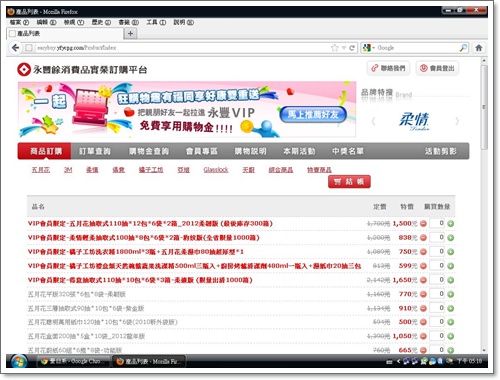Open the Firefox home page icon

pyautogui.click(x=479, y=48)
